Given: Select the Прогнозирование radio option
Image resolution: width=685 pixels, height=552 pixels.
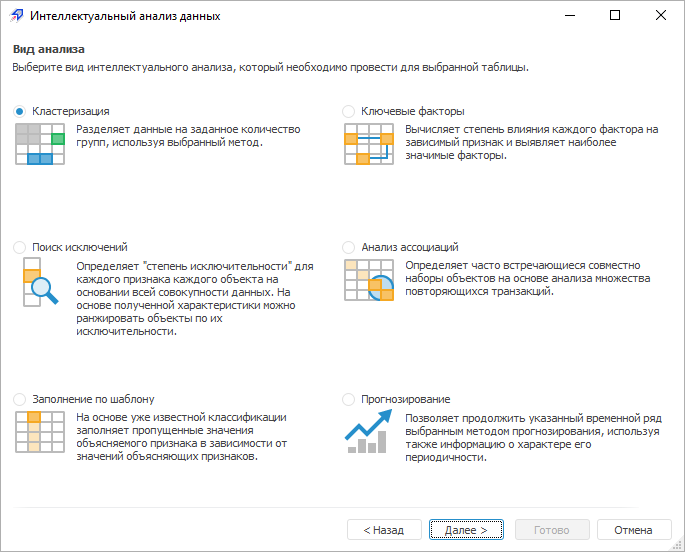Looking at the screenshot, I should click(x=349, y=399).
